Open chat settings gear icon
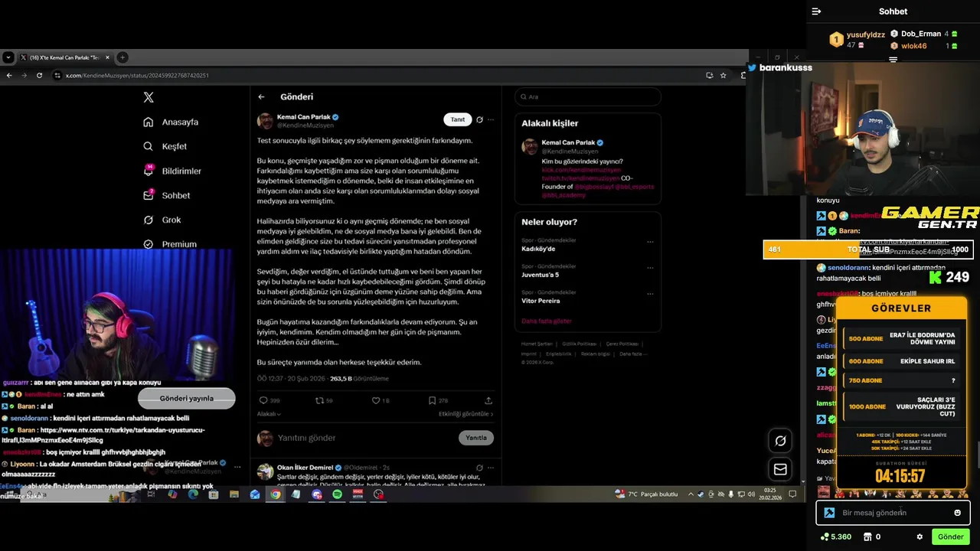This screenshot has height=551, width=980. 920,536
